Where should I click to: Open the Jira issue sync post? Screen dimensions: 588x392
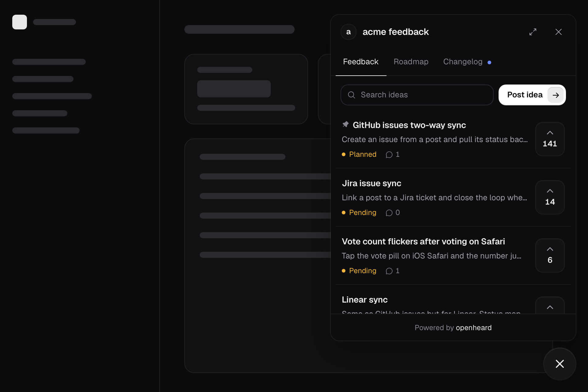click(371, 183)
